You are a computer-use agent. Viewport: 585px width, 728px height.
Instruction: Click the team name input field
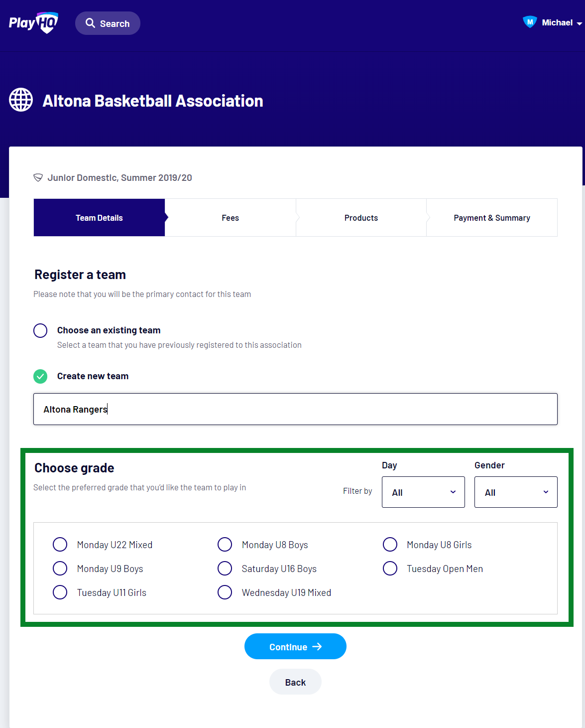pos(295,409)
